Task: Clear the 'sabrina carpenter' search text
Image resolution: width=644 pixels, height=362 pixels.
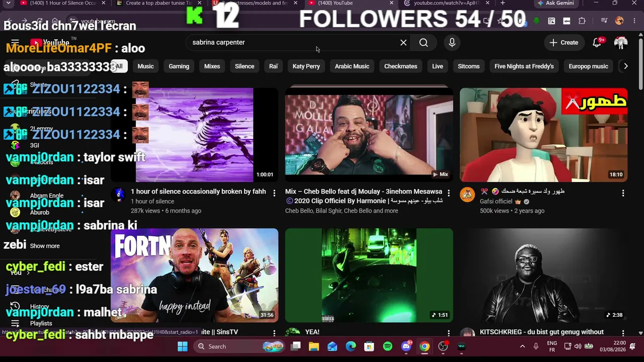Action: (404, 43)
